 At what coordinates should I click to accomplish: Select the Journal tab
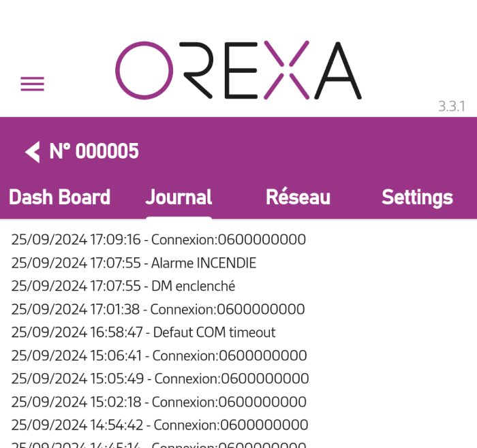coord(179,197)
